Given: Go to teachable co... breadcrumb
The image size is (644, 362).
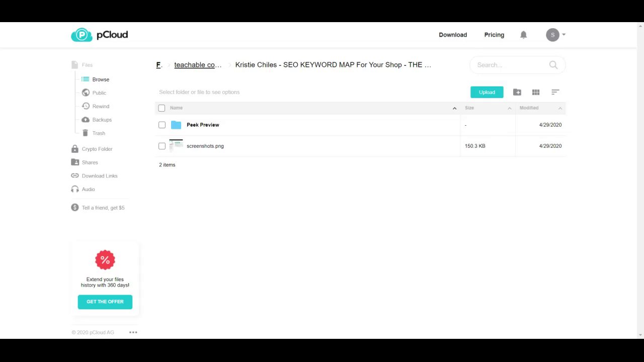Looking at the screenshot, I should (198, 65).
